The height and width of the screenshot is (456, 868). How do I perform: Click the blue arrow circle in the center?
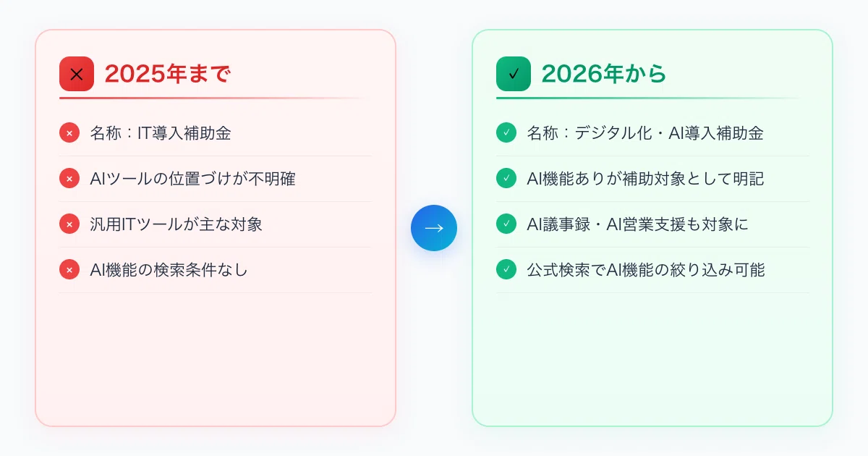pos(434,228)
